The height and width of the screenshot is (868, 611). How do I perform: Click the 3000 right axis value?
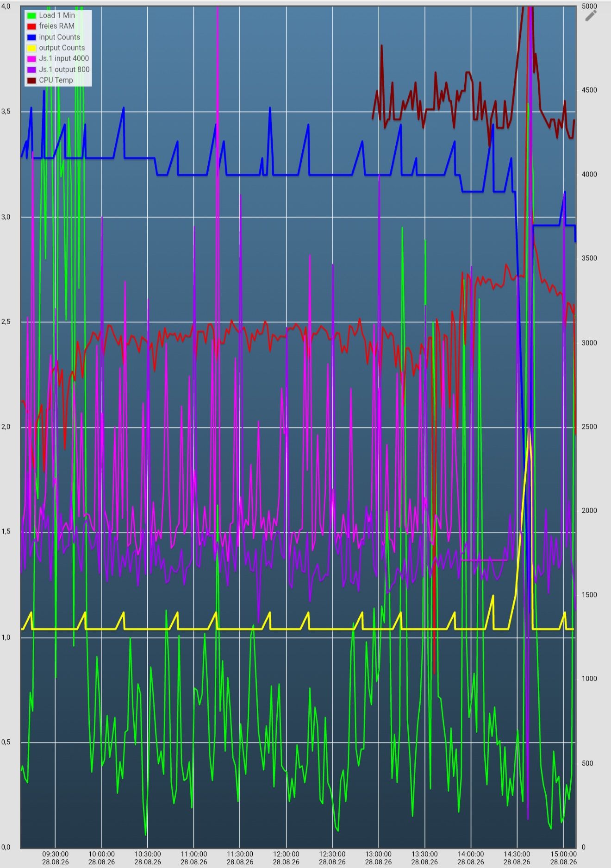(589, 342)
